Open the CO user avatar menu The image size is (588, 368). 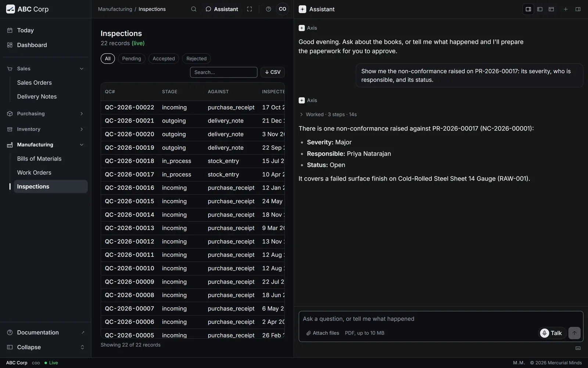coord(283,9)
